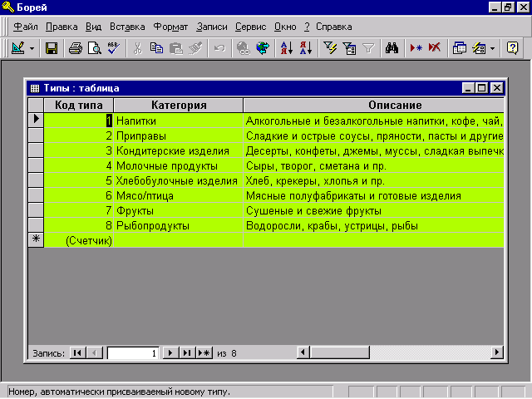Maximize the Типы table window
This screenshot has height=399, width=532.
click(482, 88)
